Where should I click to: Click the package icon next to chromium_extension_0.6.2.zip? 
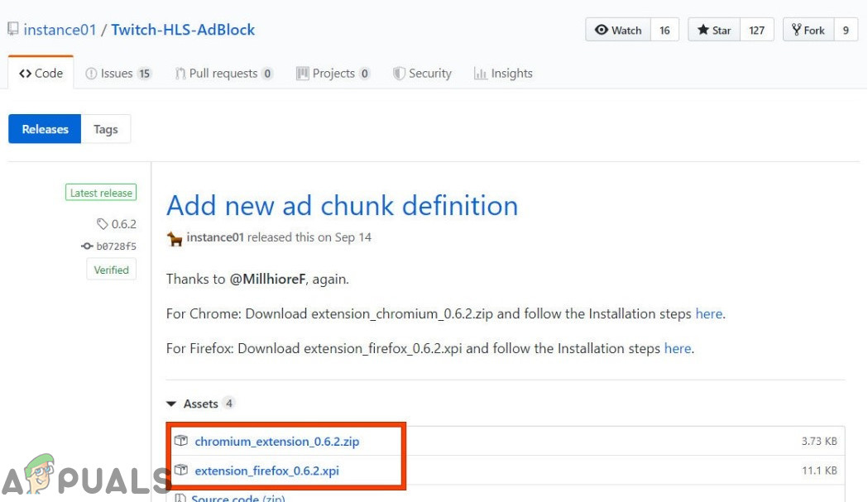(x=181, y=442)
